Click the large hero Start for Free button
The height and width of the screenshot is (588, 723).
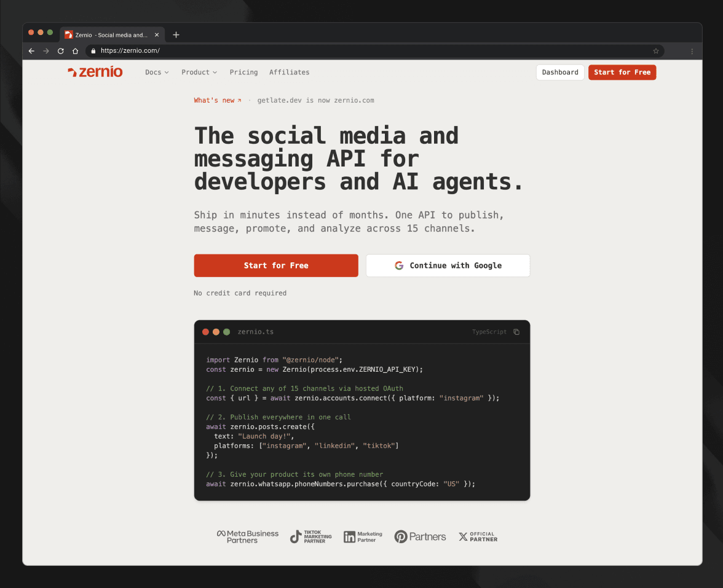275,265
